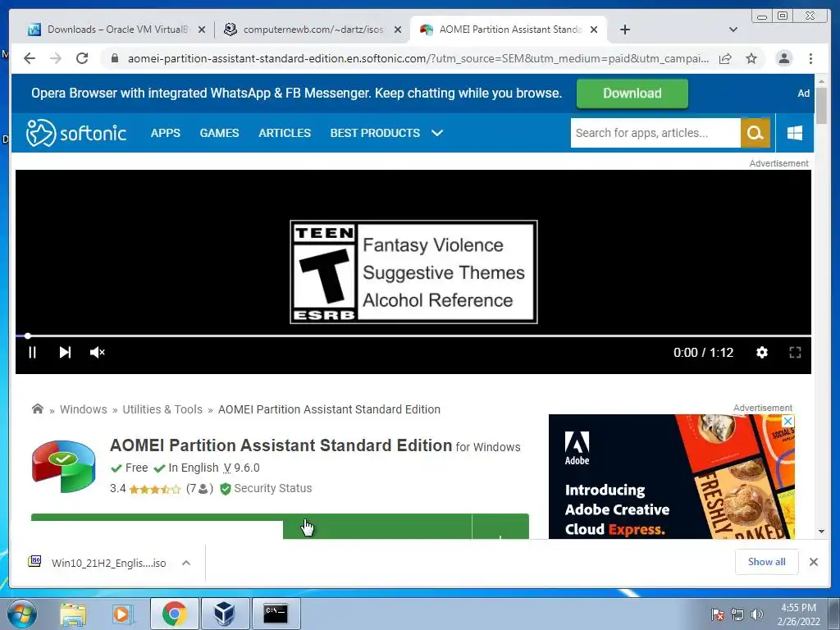The width and height of the screenshot is (840, 630).
Task: Open the volume tray icon
Action: click(756, 614)
